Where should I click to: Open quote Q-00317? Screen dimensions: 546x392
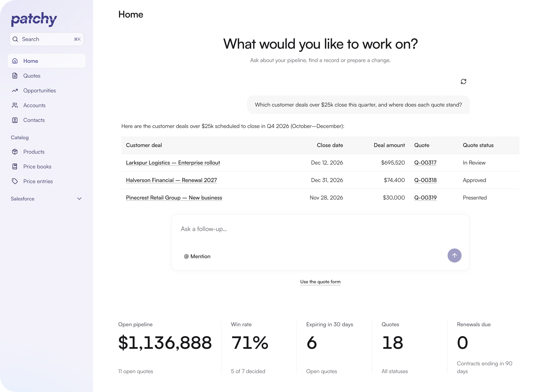click(425, 163)
